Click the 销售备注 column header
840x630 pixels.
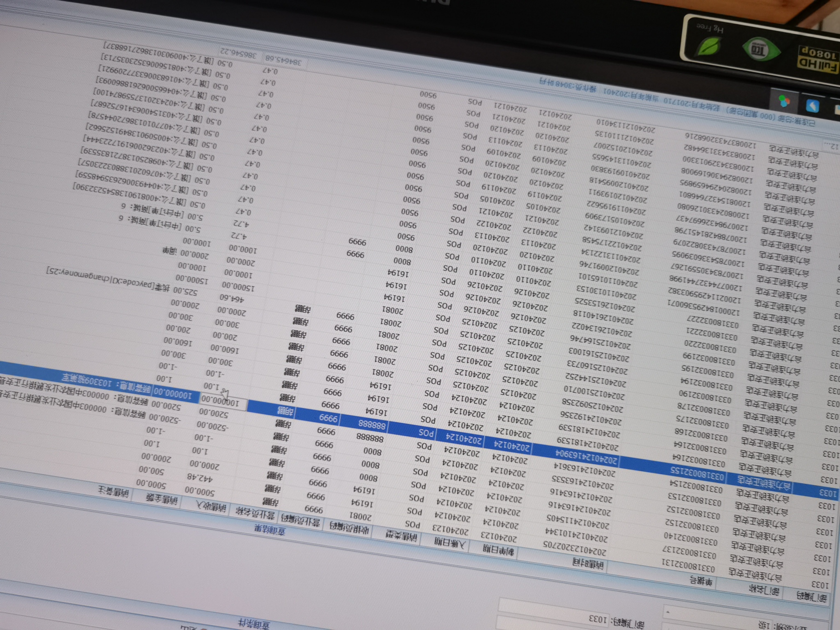(114, 491)
